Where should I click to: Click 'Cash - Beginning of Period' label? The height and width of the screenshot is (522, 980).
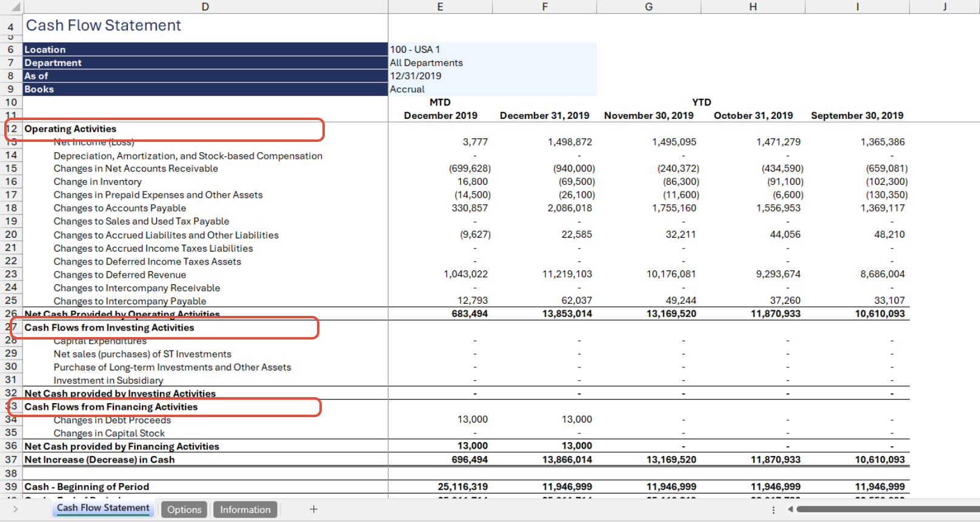tap(87, 486)
